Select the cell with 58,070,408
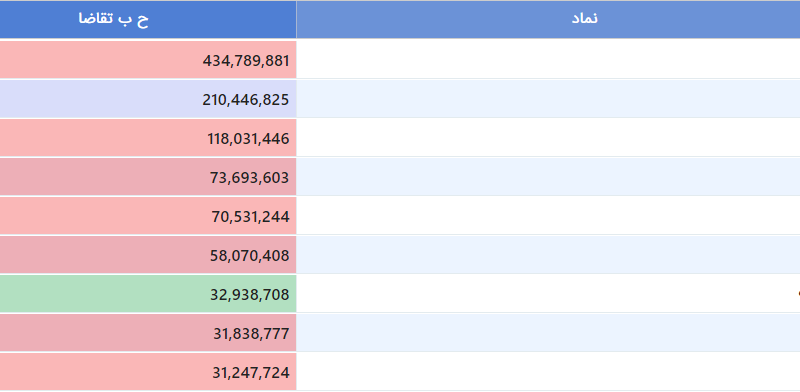 148,255
